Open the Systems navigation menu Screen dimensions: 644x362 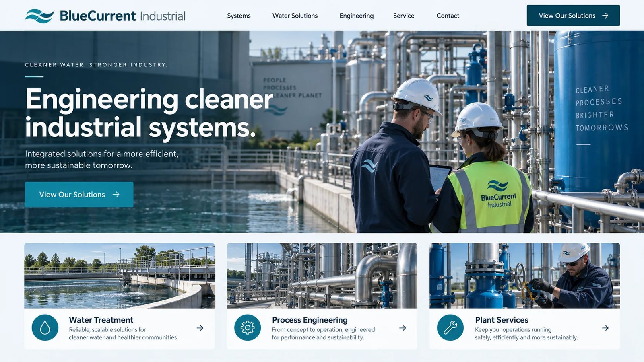pos(239,16)
